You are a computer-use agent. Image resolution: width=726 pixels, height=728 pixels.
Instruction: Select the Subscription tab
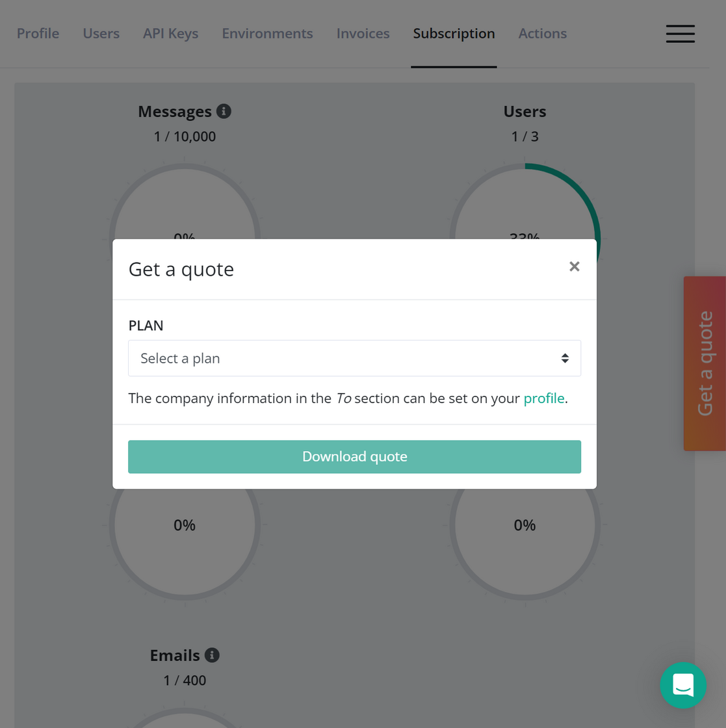click(x=454, y=33)
